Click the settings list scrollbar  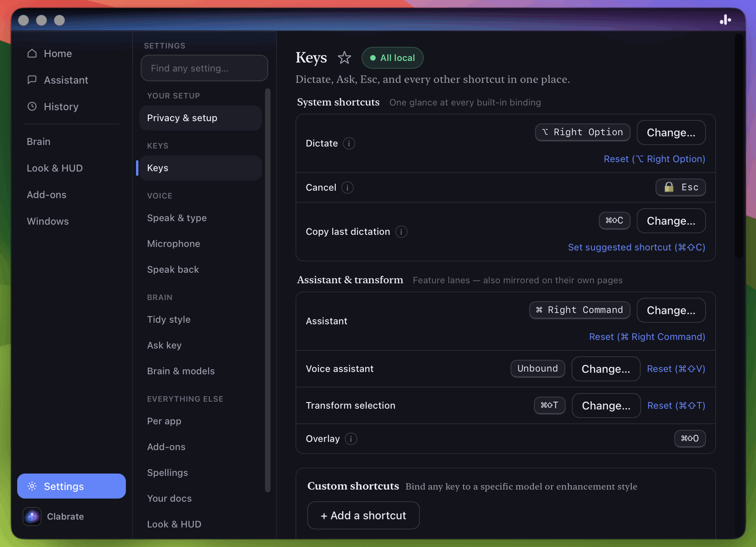(x=268, y=290)
